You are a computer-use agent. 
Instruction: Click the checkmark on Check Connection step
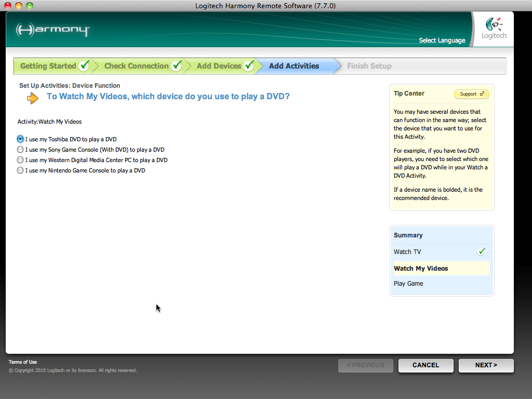tap(177, 66)
